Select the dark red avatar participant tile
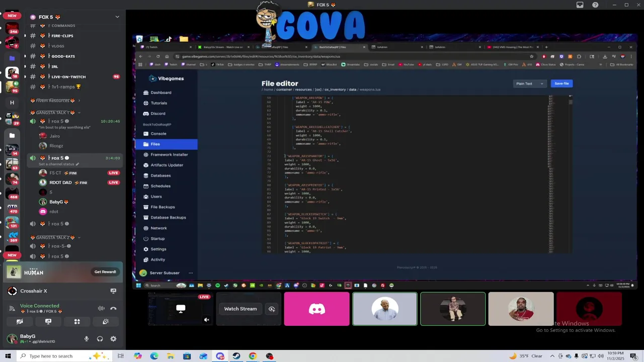This screenshot has width=644, height=362. tap(589, 309)
